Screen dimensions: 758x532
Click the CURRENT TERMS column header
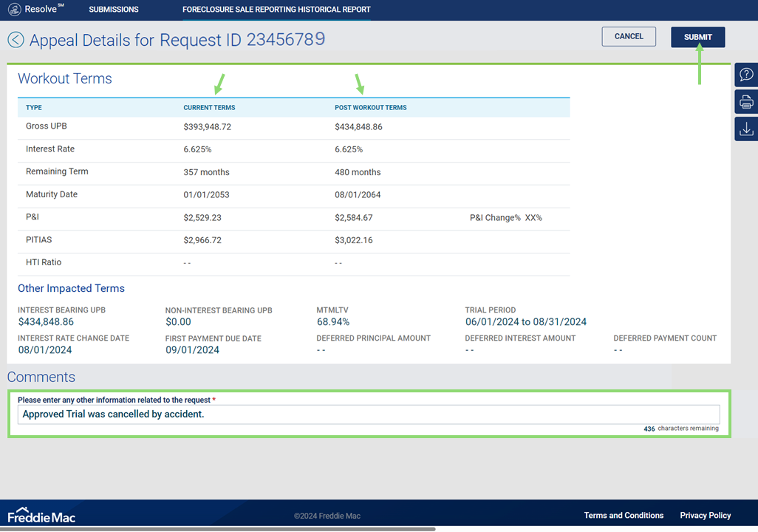(209, 107)
